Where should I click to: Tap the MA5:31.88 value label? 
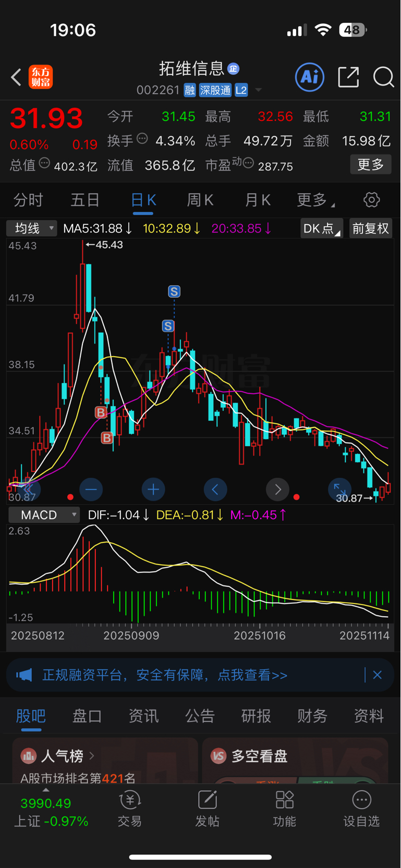98,228
